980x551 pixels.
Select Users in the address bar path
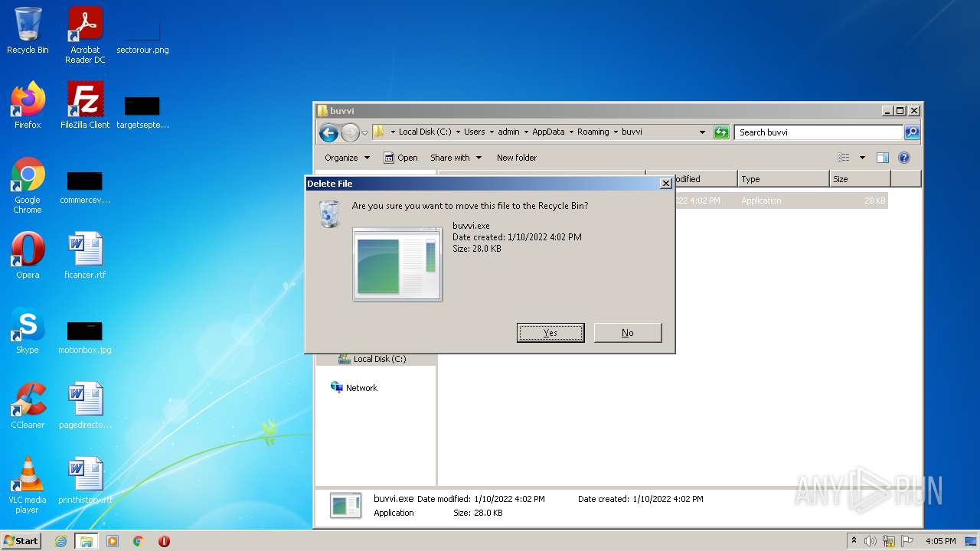pyautogui.click(x=475, y=132)
